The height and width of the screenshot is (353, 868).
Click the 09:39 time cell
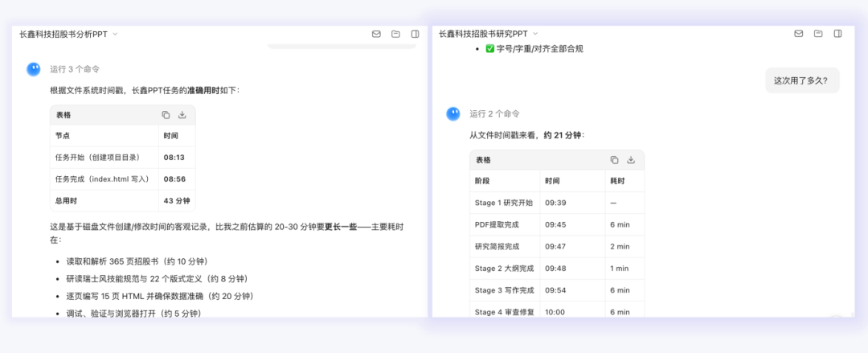[573, 203]
